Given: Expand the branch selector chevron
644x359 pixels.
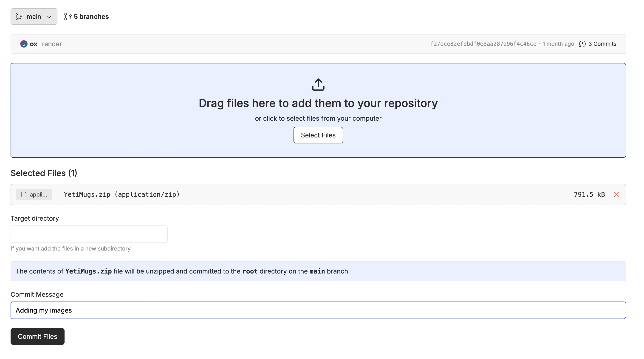Looking at the screenshot, I should point(49,17).
